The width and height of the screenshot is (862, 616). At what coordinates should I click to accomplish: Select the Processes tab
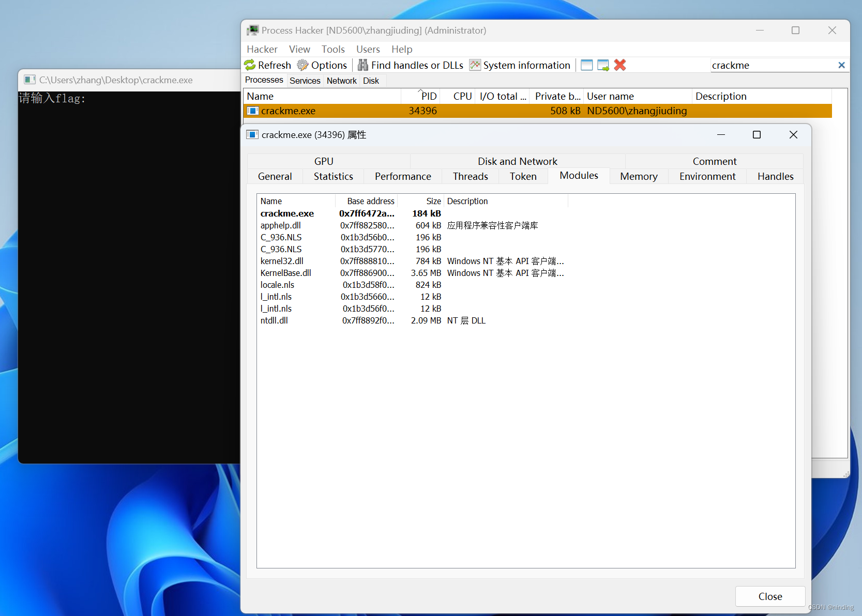click(264, 80)
